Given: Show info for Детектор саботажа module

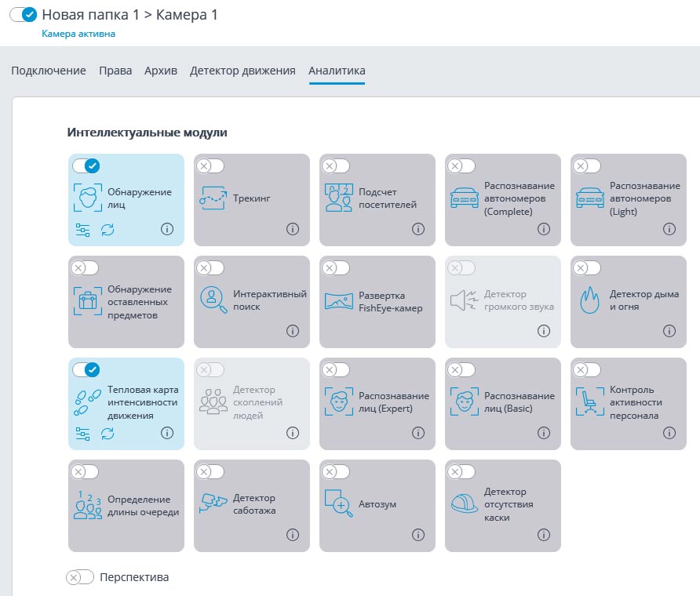Looking at the screenshot, I should click(x=293, y=535).
